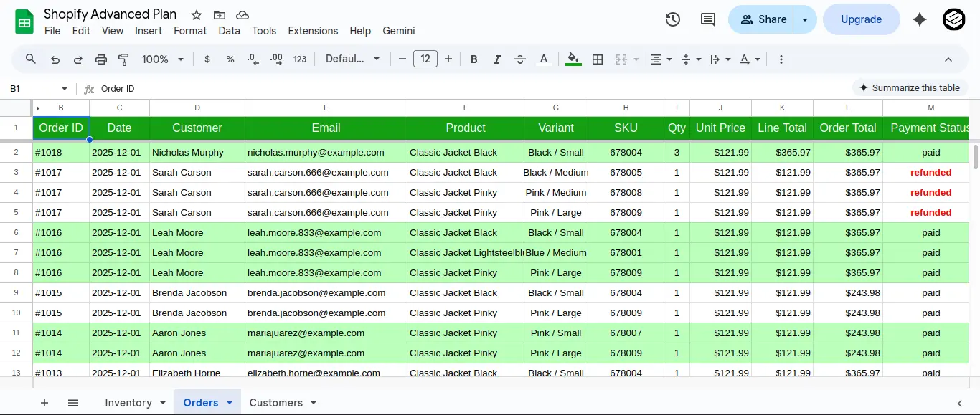
Task: Toggle italic formatting
Action: [x=496, y=59]
